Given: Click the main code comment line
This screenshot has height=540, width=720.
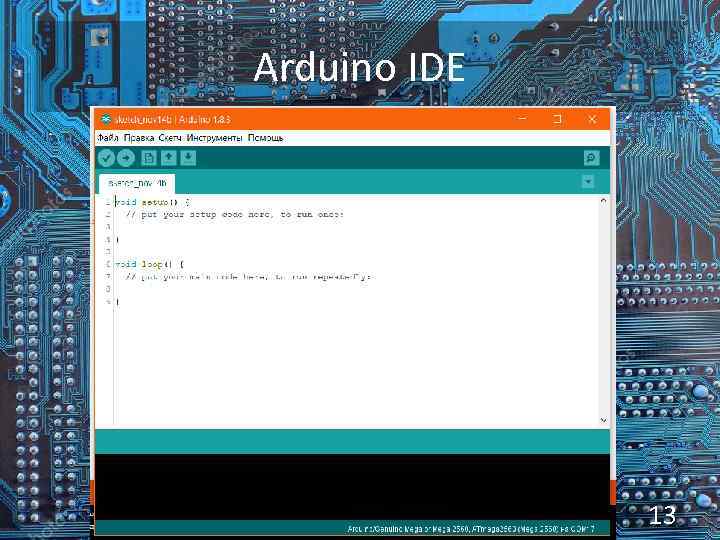Looking at the screenshot, I should coord(250,277).
